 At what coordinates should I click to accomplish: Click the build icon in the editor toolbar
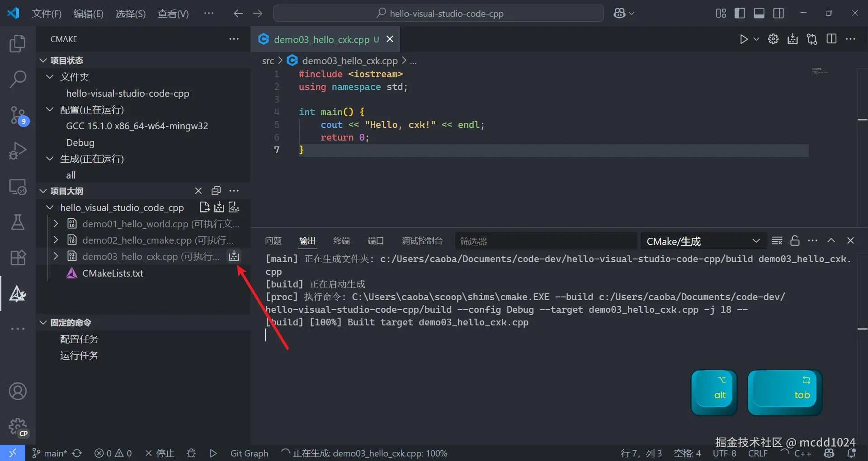pos(793,39)
